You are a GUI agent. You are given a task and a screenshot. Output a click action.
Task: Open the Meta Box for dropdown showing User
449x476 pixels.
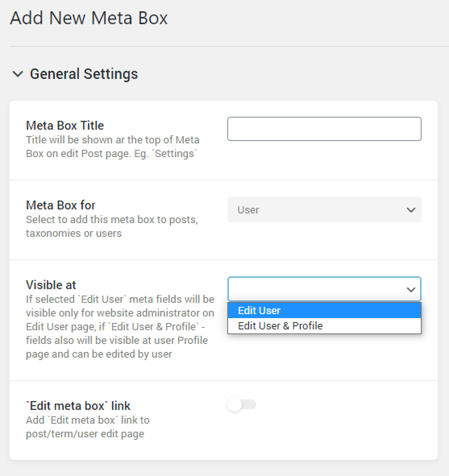(x=324, y=209)
